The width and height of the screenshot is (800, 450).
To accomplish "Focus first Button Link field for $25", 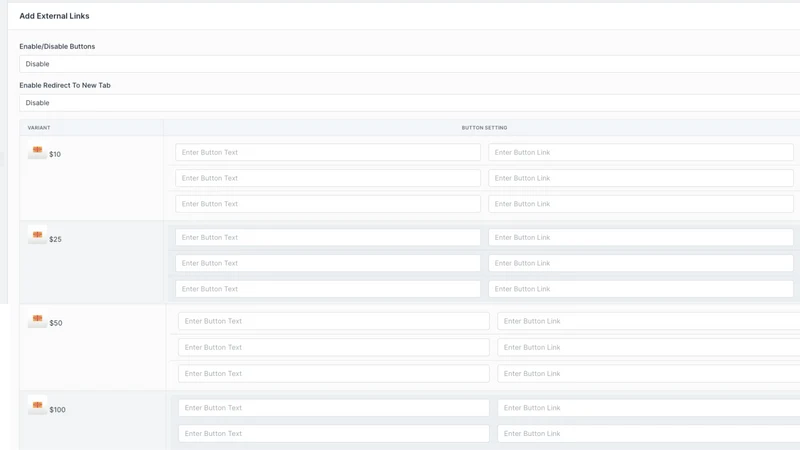I will point(641,237).
